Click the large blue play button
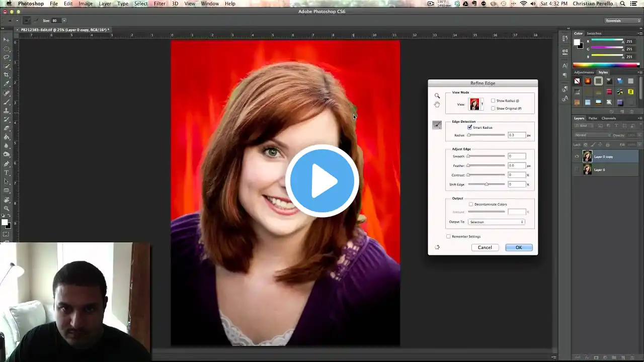The height and width of the screenshot is (362, 644). click(x=322, y=181)
